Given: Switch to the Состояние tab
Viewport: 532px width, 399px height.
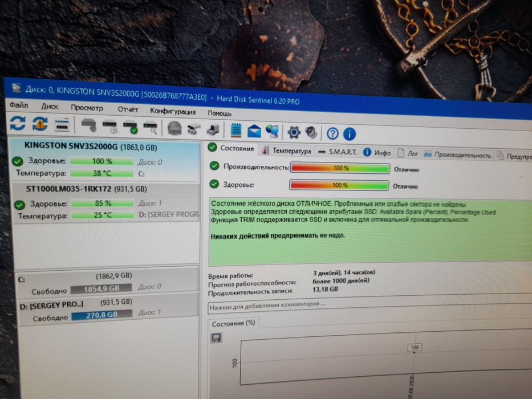Looking at the screenshot, I should (231, 148).
